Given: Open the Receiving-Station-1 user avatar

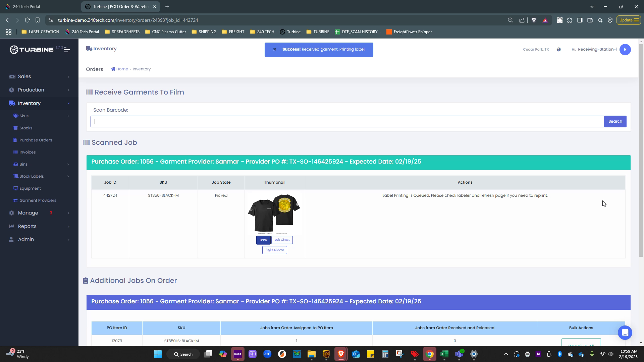Looking at the screenshot, I should 625,50.
